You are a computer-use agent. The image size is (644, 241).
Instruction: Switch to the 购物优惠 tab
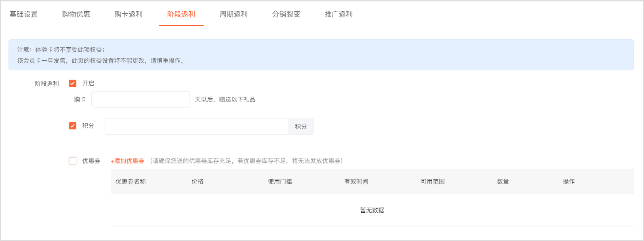click(76, 14)
